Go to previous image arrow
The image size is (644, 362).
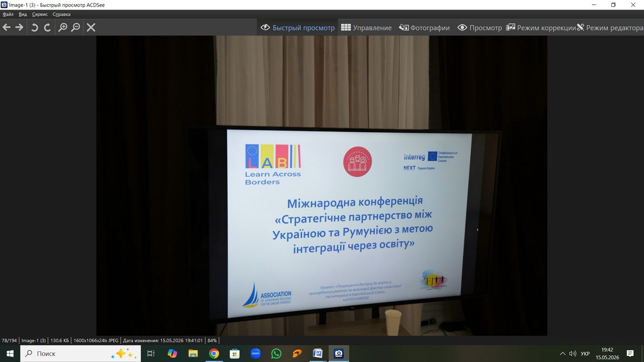(x=7, y=27)
